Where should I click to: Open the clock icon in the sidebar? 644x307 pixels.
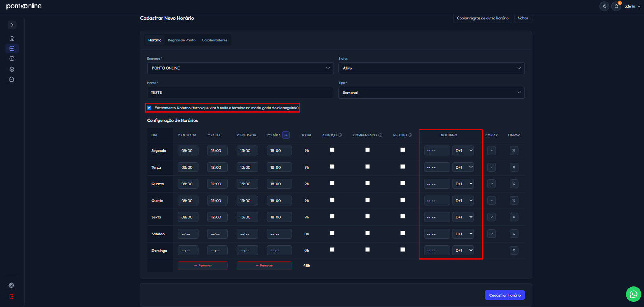(12, 59)
